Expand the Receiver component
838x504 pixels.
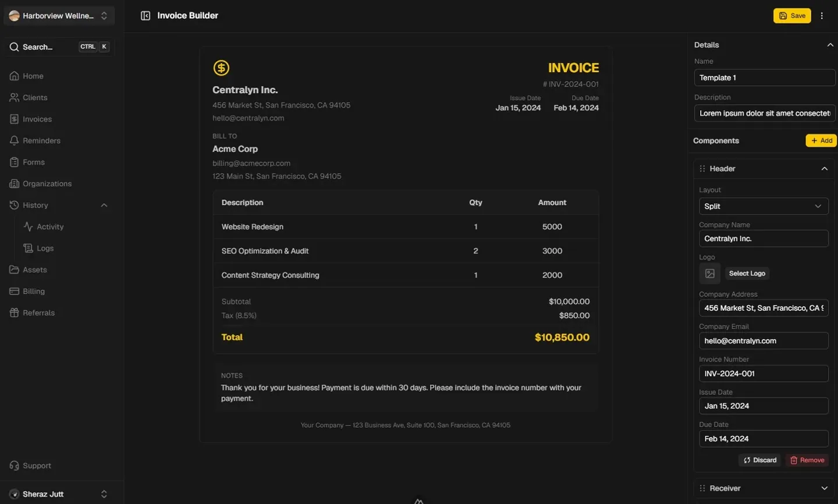point(824,488)
